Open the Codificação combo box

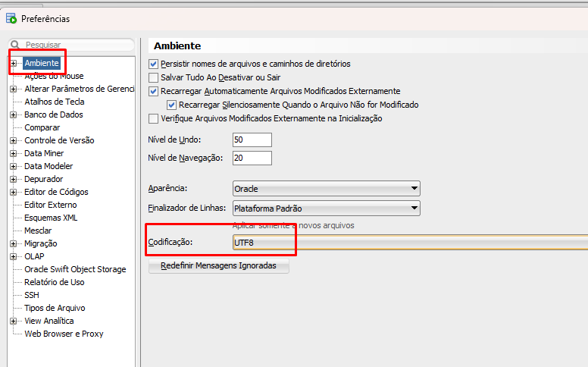(x=409, y=242)
